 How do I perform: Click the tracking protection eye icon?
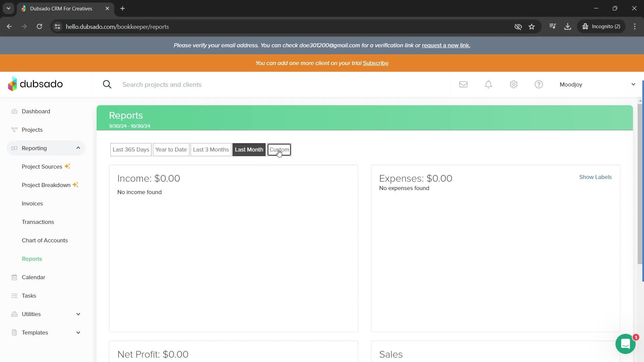[518, 26]
